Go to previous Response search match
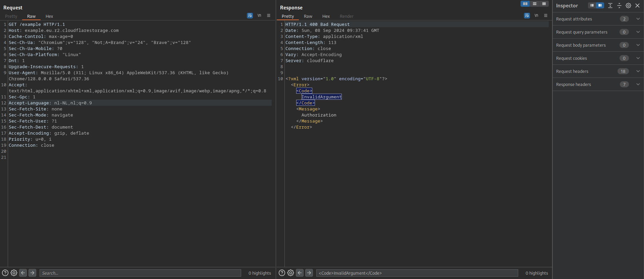Image resolution: width=644 pixels, height=279 pixels. coord(300,273)
